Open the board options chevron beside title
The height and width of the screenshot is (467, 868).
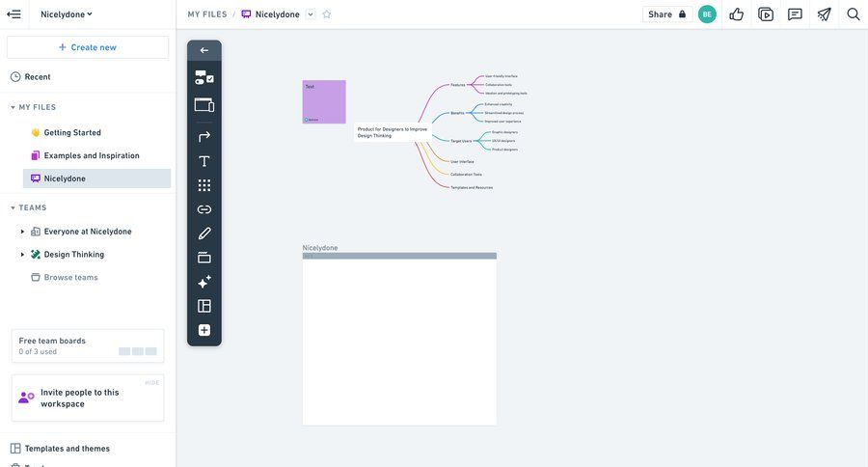pyautogui.click(x=311, y=14)
